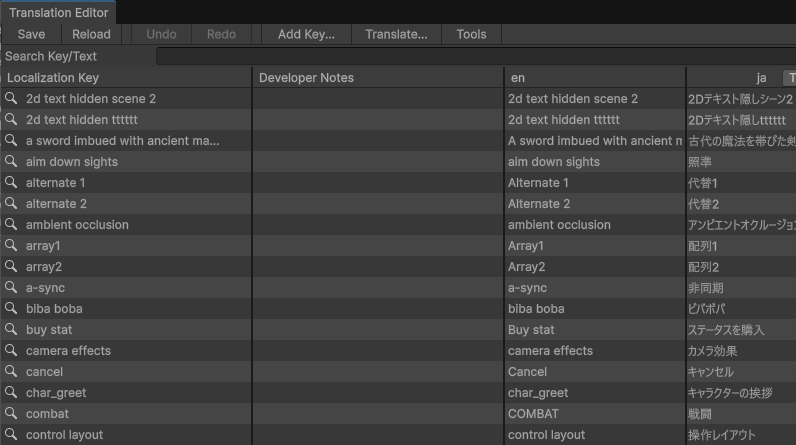
Task: Click the search icon for 'char_greet' row
Action: pyautogui.click(x=12, y=393)
